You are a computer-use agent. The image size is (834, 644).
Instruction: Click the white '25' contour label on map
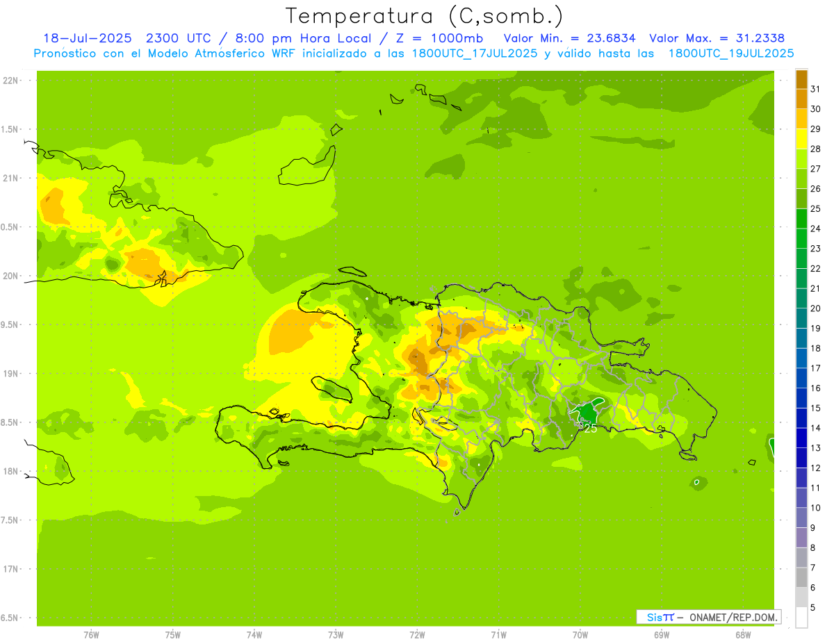pyautogui.click(x=590, y=429)
